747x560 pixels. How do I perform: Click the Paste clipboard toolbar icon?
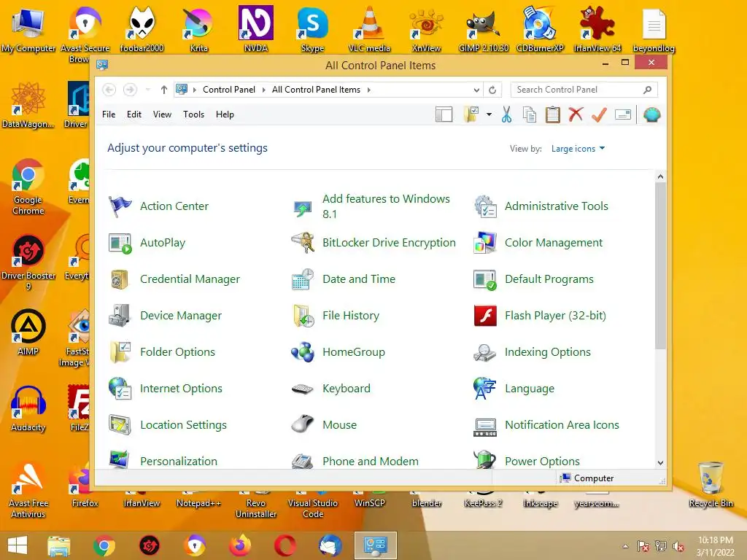553,114
